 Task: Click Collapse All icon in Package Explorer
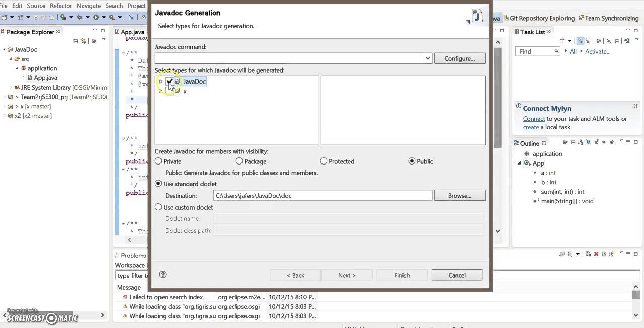click(x=76, y=41)
